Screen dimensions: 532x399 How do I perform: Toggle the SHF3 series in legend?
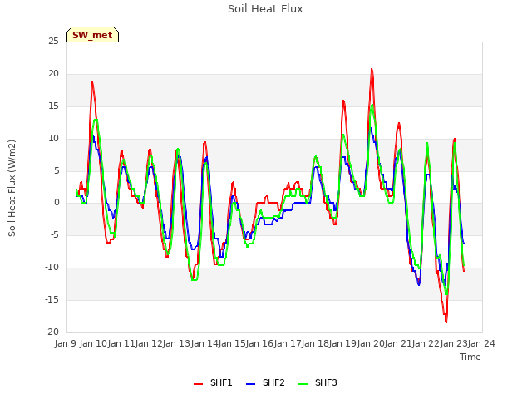pos(318,382)
